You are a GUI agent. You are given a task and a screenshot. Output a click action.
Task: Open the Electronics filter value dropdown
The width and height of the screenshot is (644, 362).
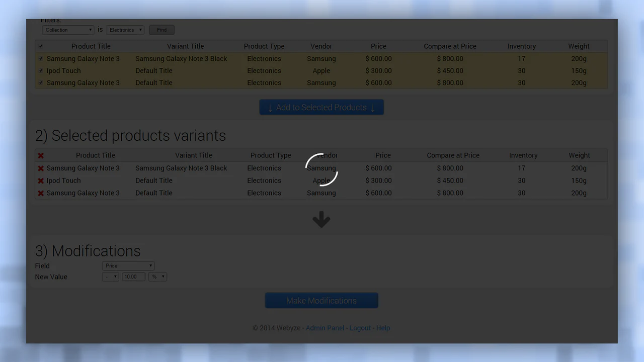coord(125,30)
